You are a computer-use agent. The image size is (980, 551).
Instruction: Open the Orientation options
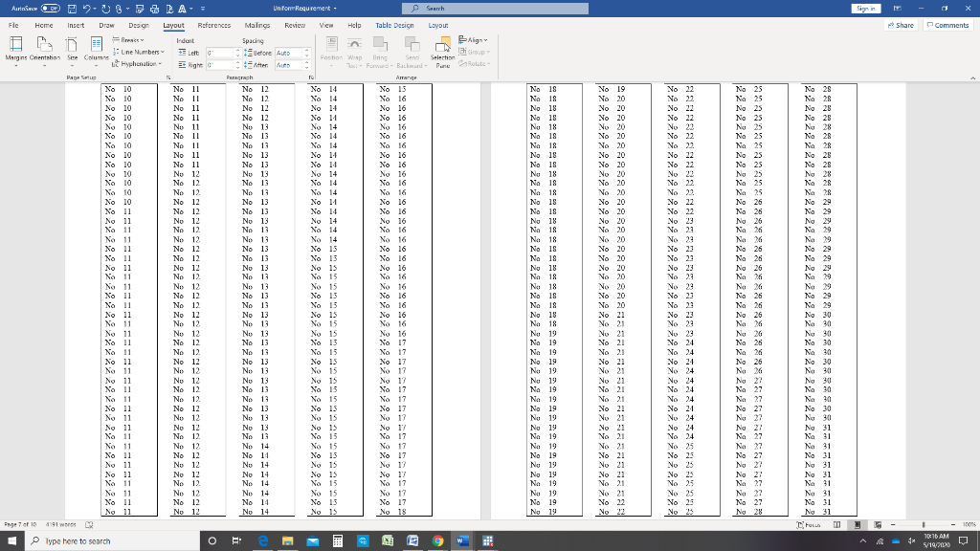tap(44, 52)
